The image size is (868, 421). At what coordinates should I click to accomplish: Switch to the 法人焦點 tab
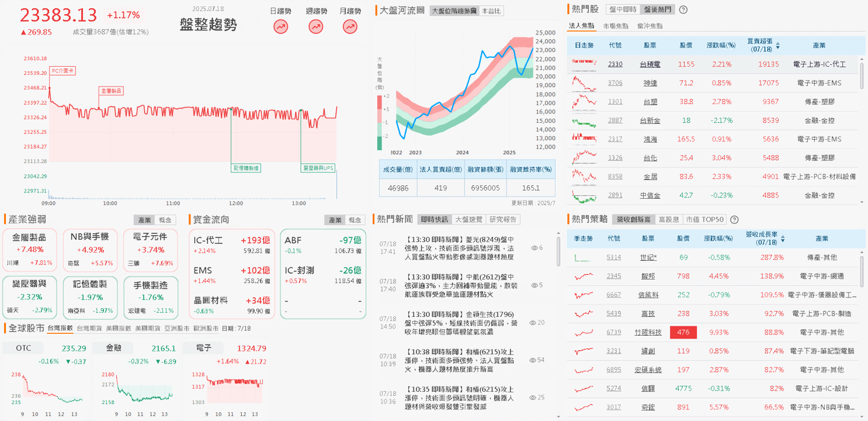point(582,26)
